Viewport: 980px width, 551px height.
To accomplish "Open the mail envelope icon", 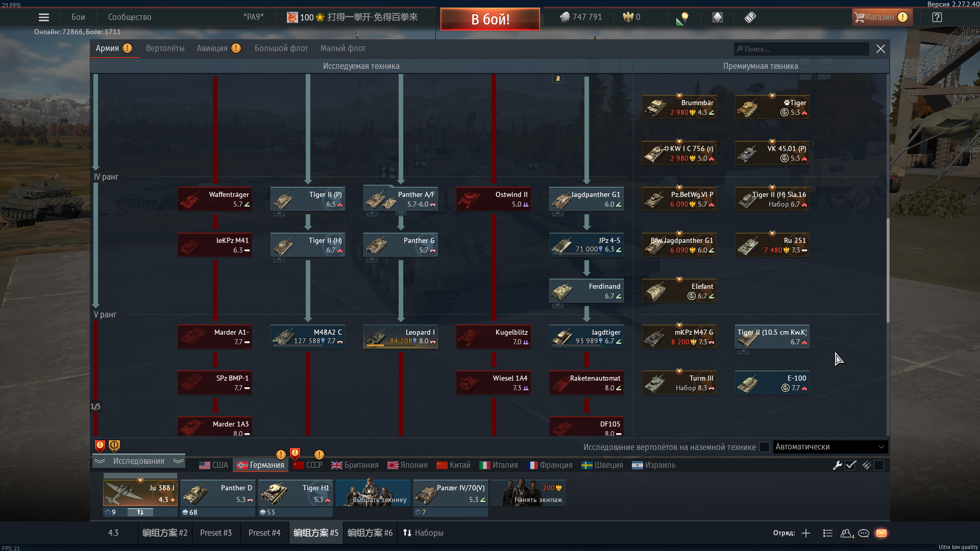I will [881, 533].
